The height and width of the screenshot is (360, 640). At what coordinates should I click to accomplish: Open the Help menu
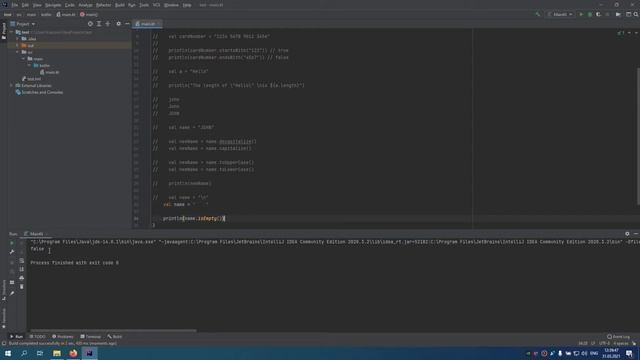pyautogui.click(x=187, y=5)
